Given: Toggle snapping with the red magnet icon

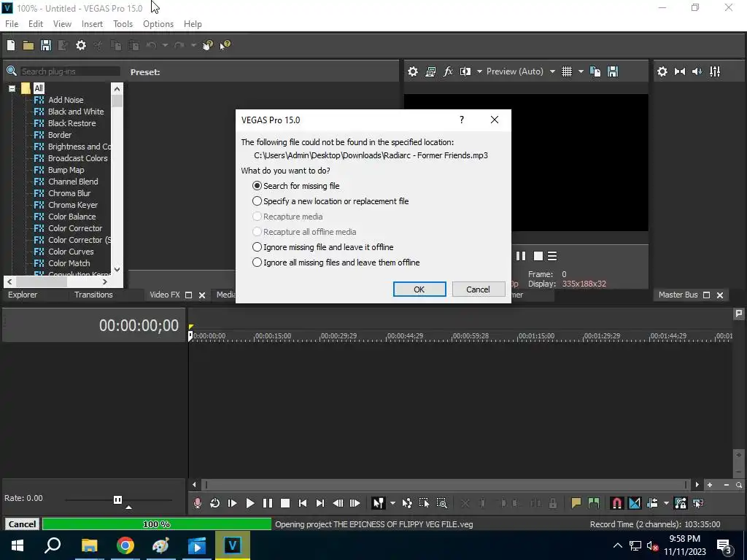Looking at the screenshot, I should click(x=616, y=503).
